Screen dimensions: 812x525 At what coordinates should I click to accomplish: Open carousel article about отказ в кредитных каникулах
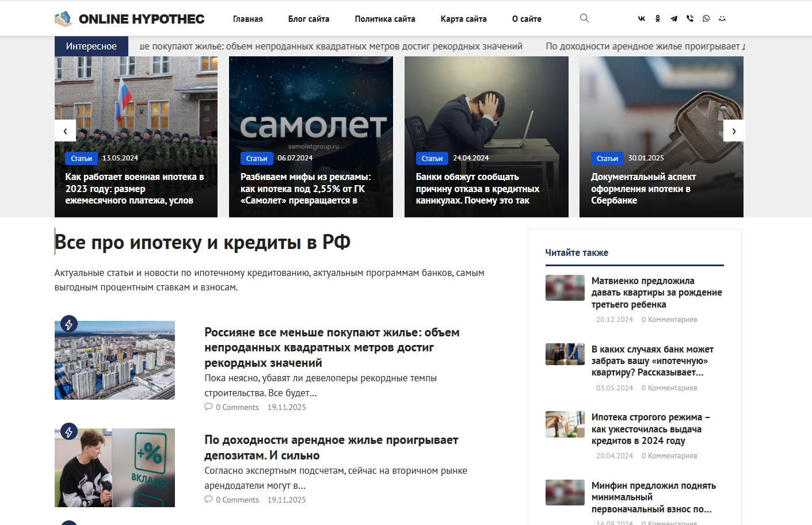pos(478,189)
